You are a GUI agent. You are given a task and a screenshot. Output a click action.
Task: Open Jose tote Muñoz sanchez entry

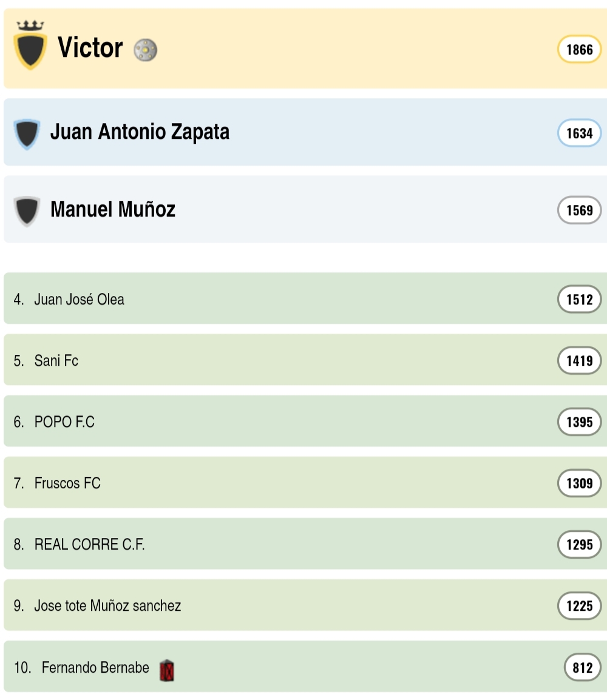point(107,606)
